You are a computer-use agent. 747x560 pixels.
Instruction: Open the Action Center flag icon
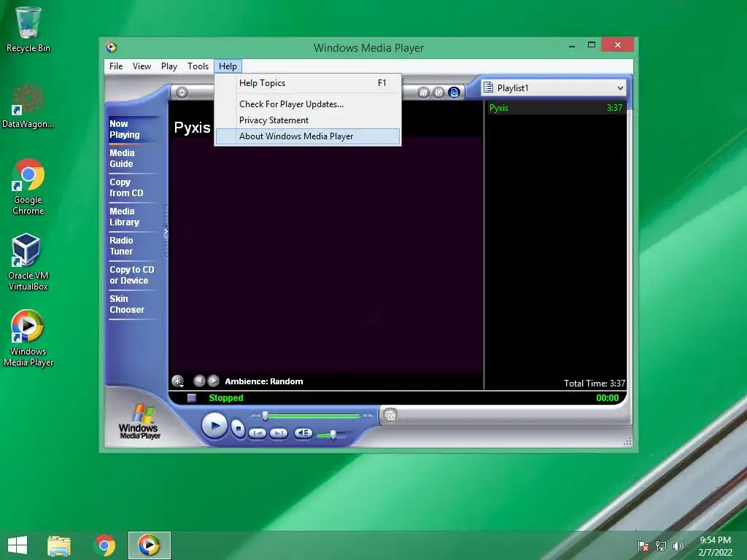click(x=643, y=545)
